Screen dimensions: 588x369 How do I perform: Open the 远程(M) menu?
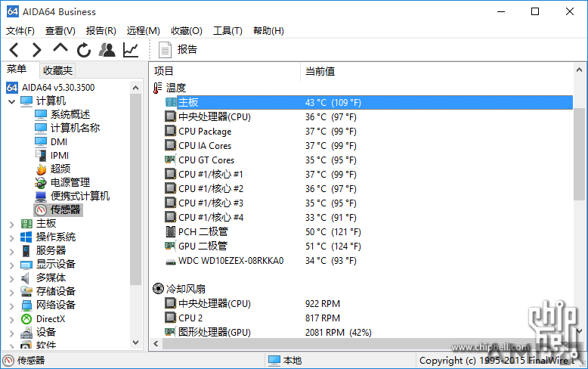[x=144, y=31]
